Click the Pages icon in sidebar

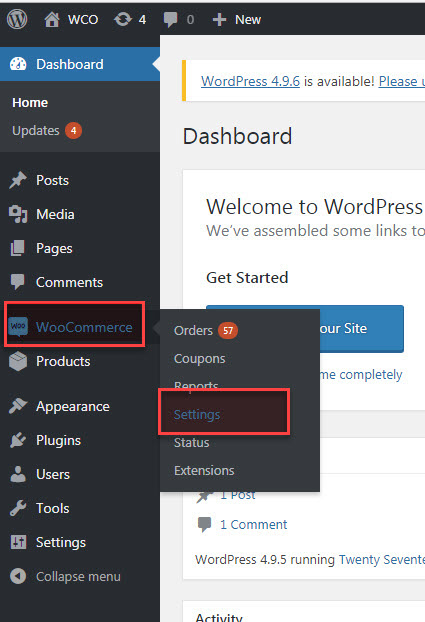pyautogui.click(x=18, y=248)
